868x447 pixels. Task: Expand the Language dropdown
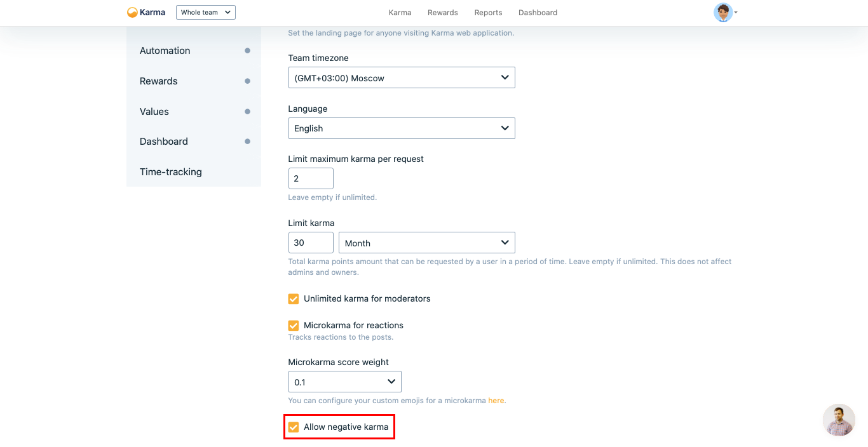pyautogui.click(x=402, y=128)
